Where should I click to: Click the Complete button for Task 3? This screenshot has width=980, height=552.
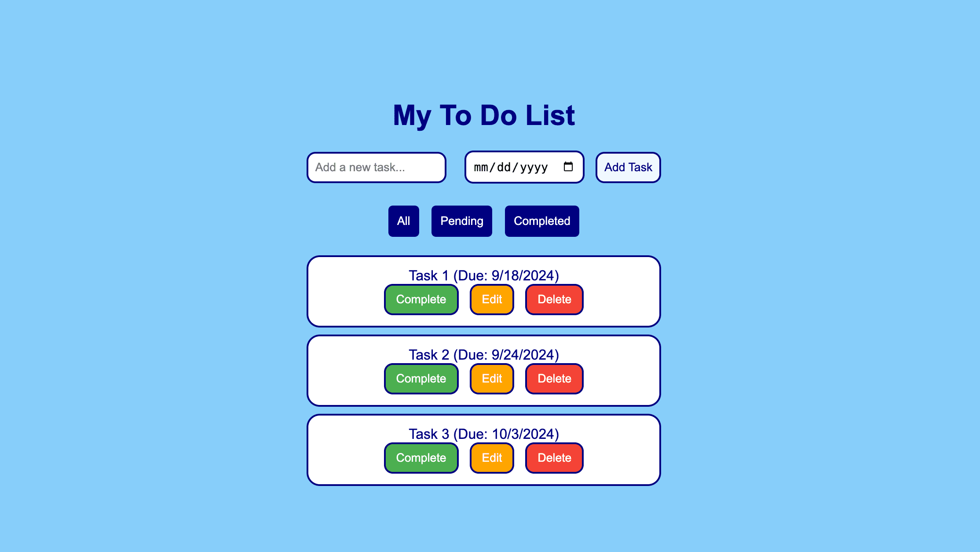[421, 458]
